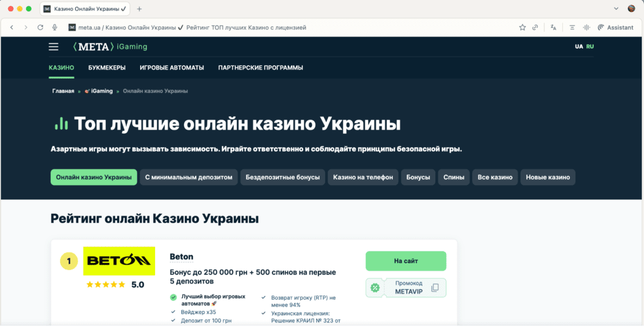Switch the site language to UA

point(578,47)
